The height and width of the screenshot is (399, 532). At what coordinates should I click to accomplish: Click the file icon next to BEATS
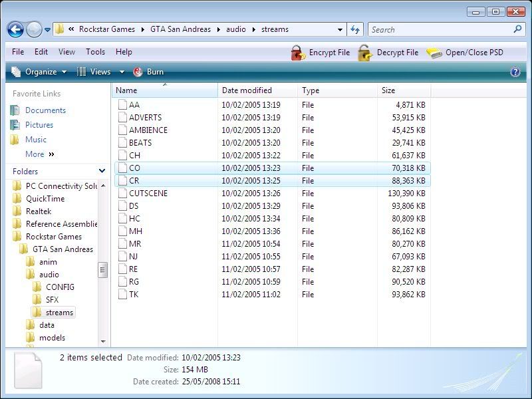coord(122,143)
